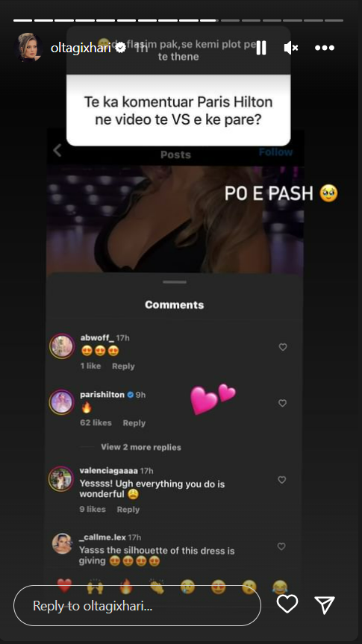Click the oltagixhari username link
This screenshot has height=644, width=362.
coord(81,49)
